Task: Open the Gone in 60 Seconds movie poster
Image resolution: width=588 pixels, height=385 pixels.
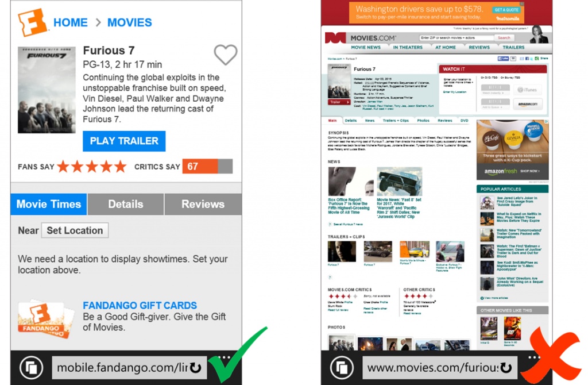Action: pos(512,329)
